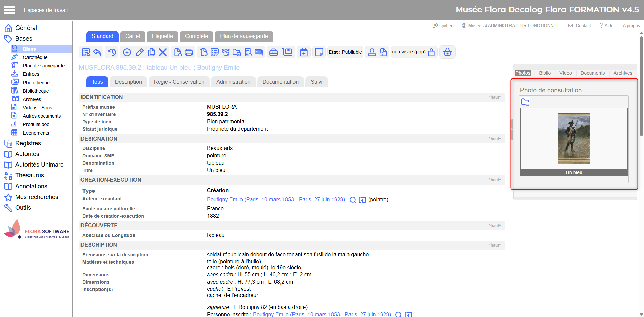
Task: Click the magnifier icon next to Boutigny Emile
Action: (x=353, y=200)
